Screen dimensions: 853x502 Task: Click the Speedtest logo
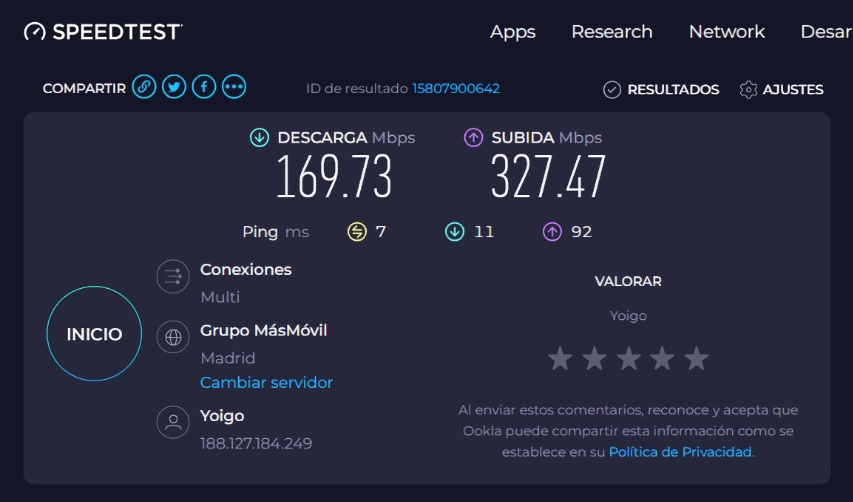click(x=103, y=32)
